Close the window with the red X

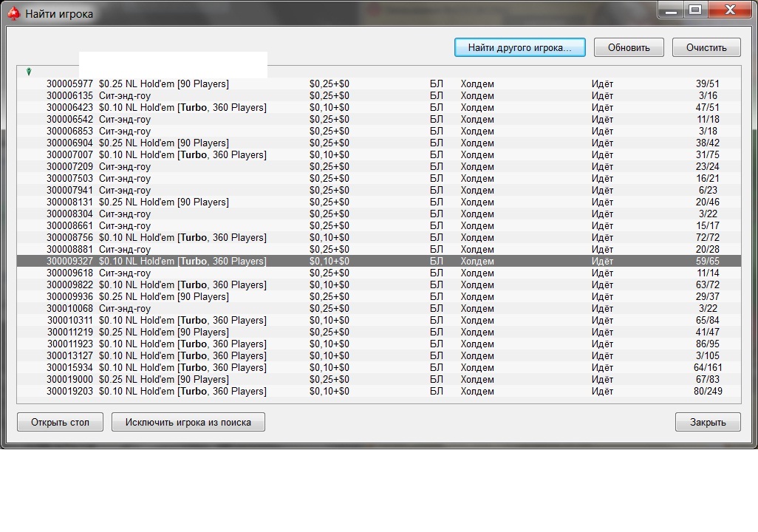(x=728, y=10)
